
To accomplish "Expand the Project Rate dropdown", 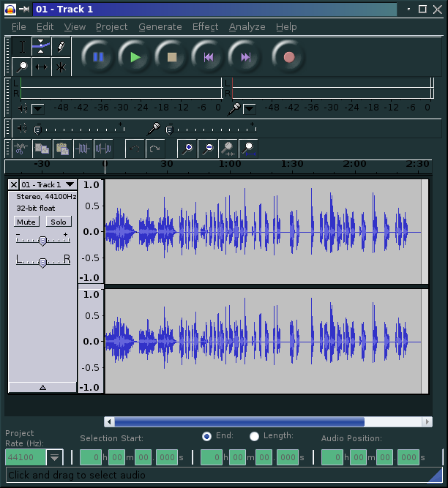I will 55,457.
